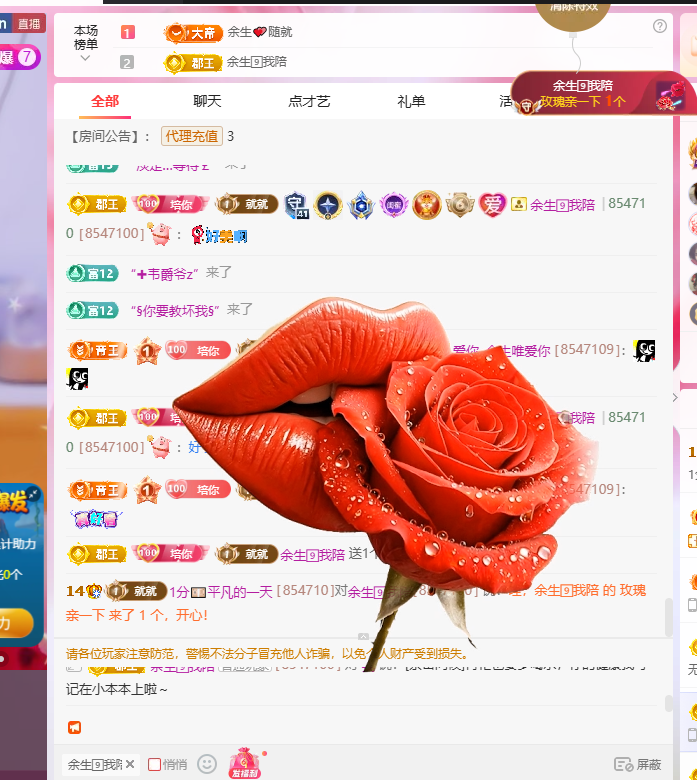This screenshot has width=697, height=780.
Task: Expand the 本场榜单 ranking dropdown
Action: click(85, 58)
